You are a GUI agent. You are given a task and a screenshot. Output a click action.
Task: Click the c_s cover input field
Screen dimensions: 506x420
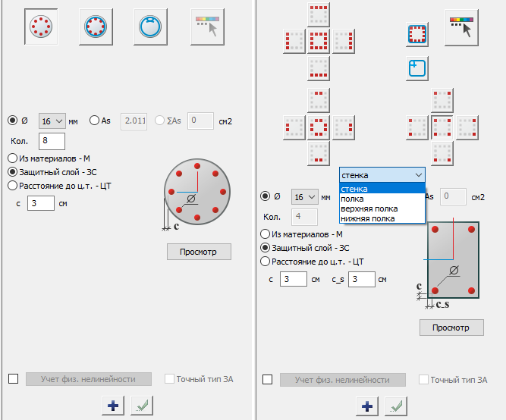(x=362, y=279)
